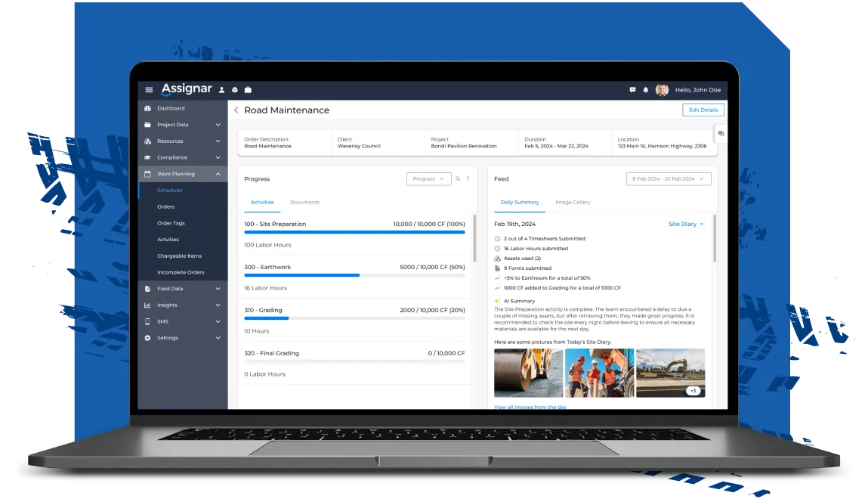
Task: Open the chat messages icon
Action: pos(633,90)
